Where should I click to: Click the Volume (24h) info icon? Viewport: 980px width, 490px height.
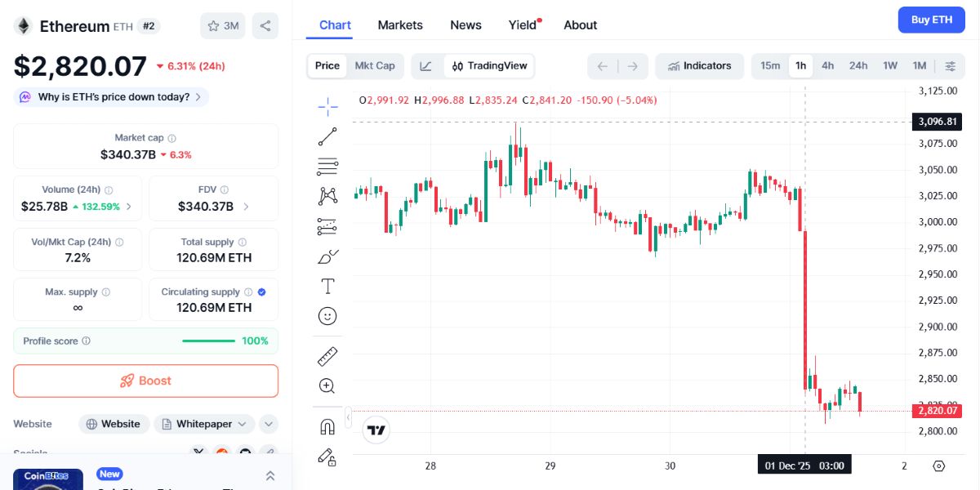109,189
